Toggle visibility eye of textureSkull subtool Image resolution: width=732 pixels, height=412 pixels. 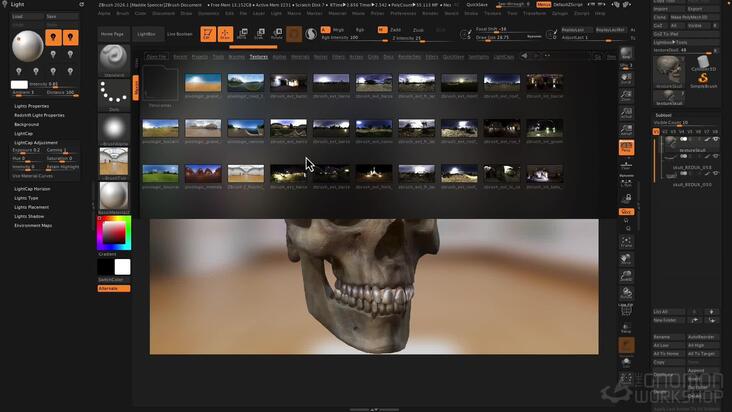(x=716, y=139)
